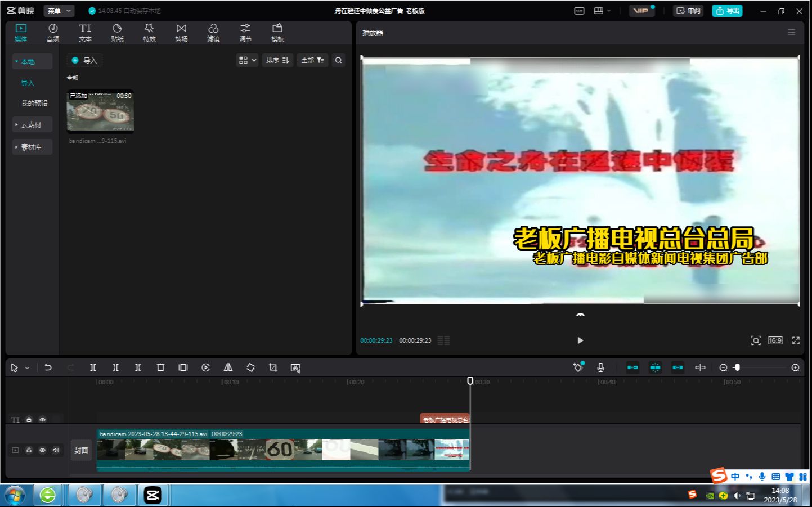
Task: Trim clip right of playhead
Action: (x=138, y=367)
